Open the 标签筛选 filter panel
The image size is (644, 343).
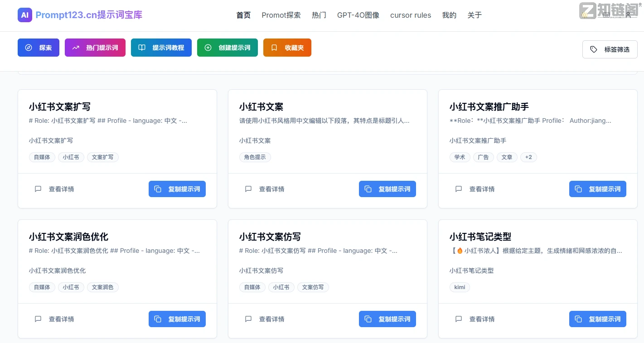pos(610,49)
